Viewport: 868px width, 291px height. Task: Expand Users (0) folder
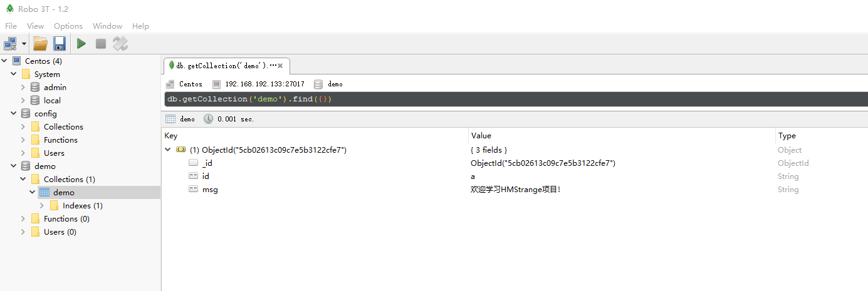pyautogui.click(x=23, y=232)
